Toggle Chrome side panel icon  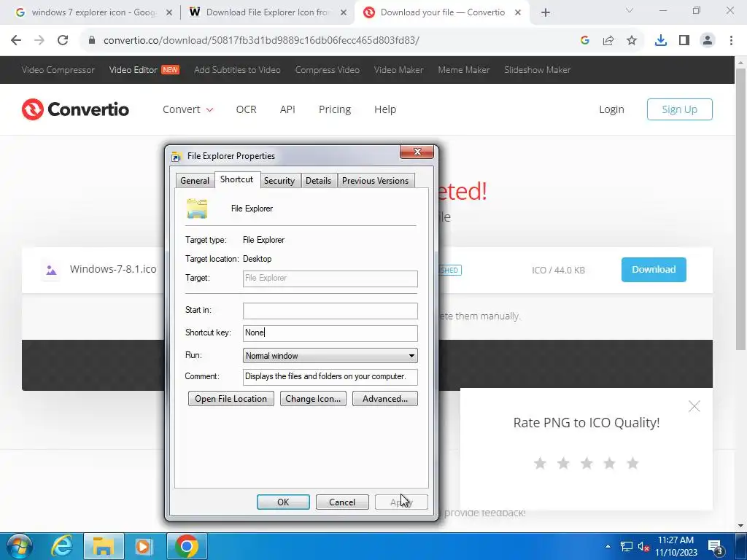click(684, 41)
